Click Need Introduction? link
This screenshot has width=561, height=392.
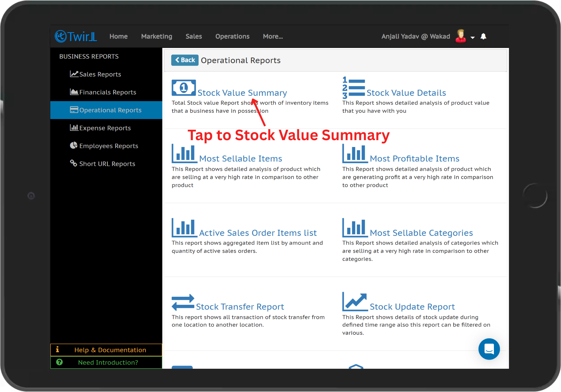[108, 362]
